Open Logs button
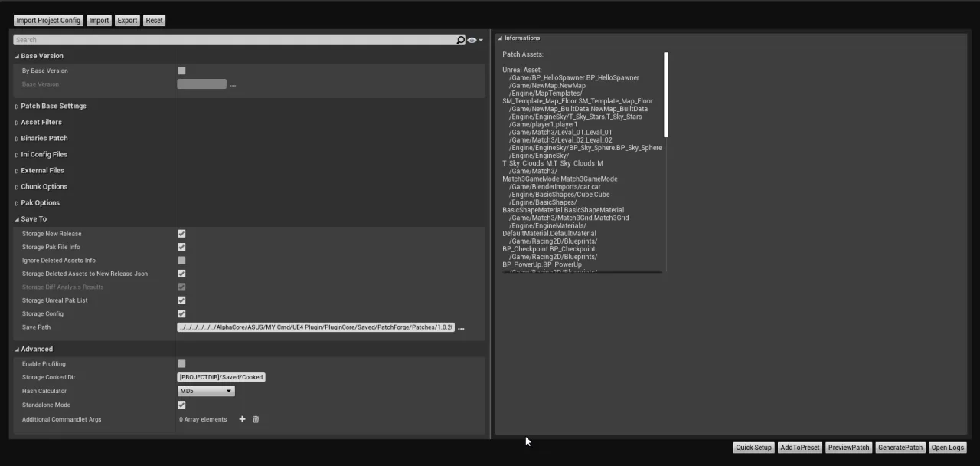Viewport: 980px width, 466px height. point(948,448)
